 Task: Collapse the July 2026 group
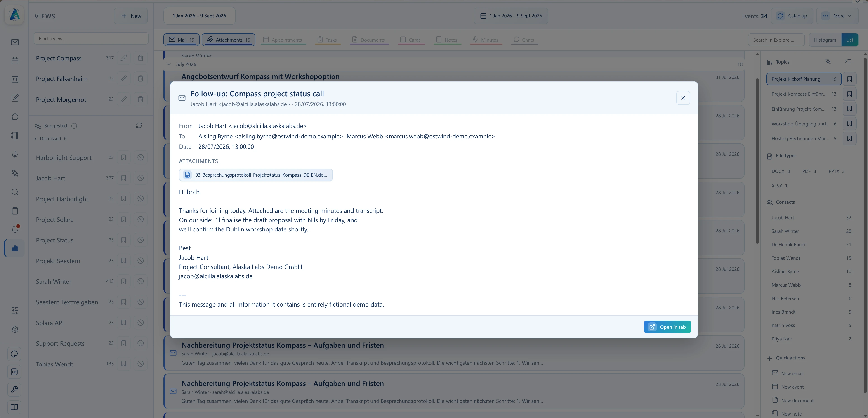point(168,64)
